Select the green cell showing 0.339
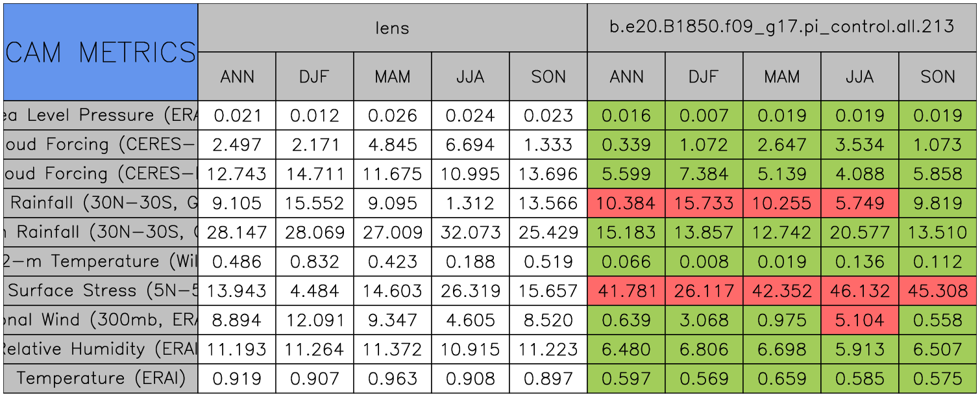 626,145
